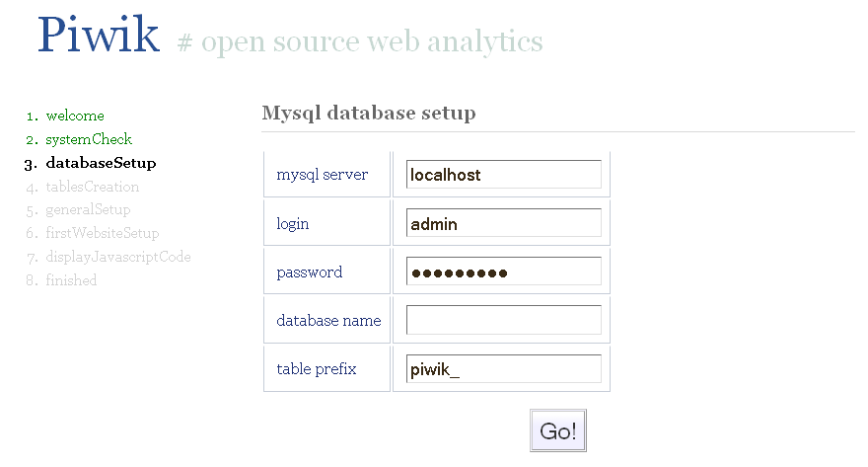Select step 1 welcome in sidebar
Screen dimensions: 868x467
click(x=75, y=116)
